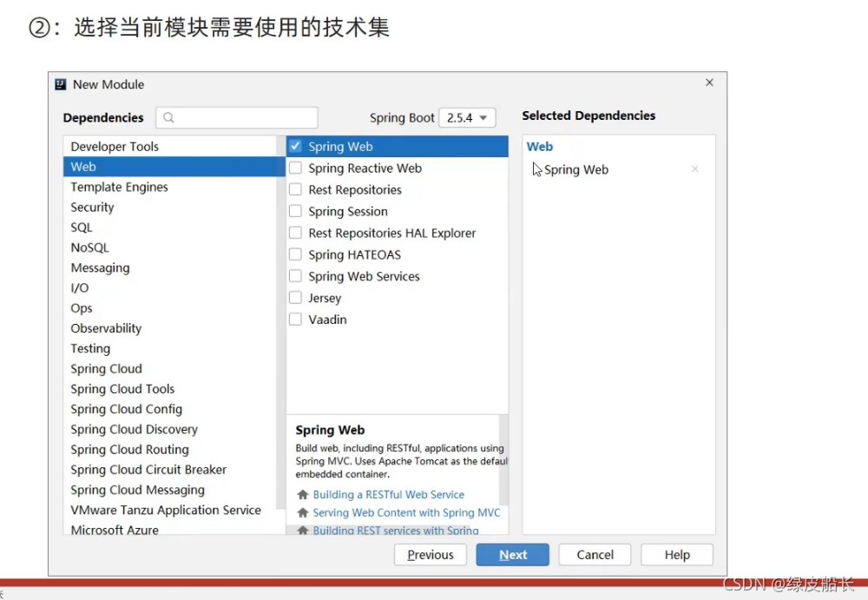Viewport: 868px width, 600px height.
Task: Open Building REST services with Spring link
Action: [396, 531]
